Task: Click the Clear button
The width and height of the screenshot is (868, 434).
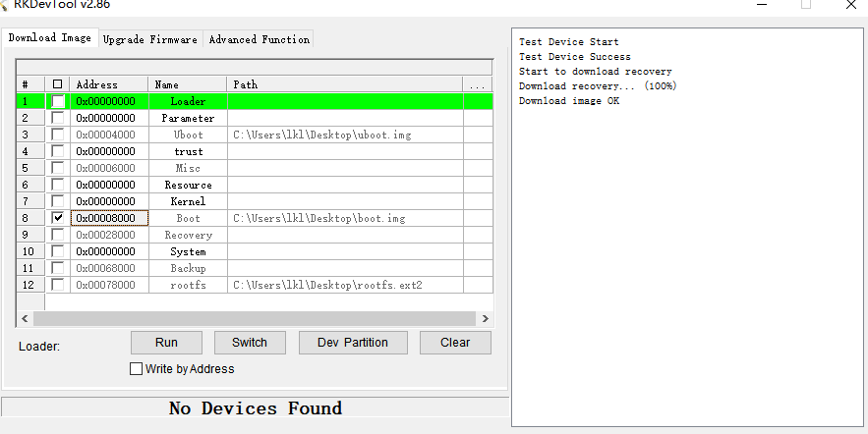Action: point(455,343)
